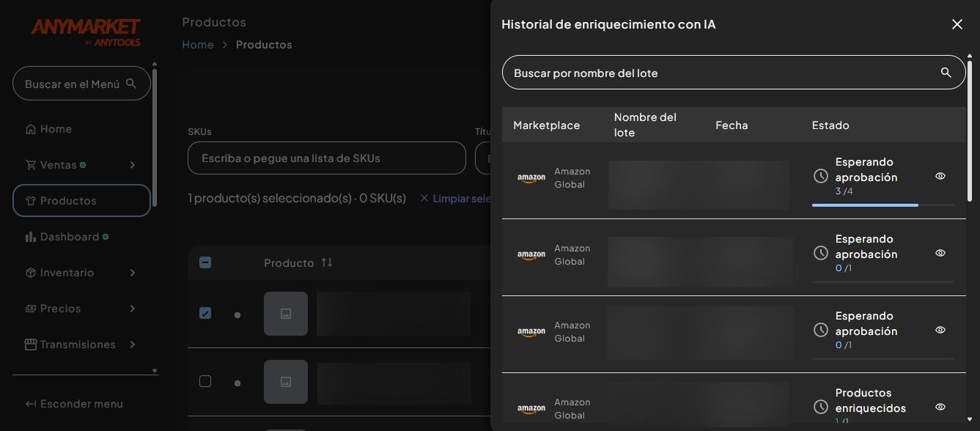The width and height of the screenshot is (980, 431).
Task: Click the Home breadcrumb link
Action: 198,45
